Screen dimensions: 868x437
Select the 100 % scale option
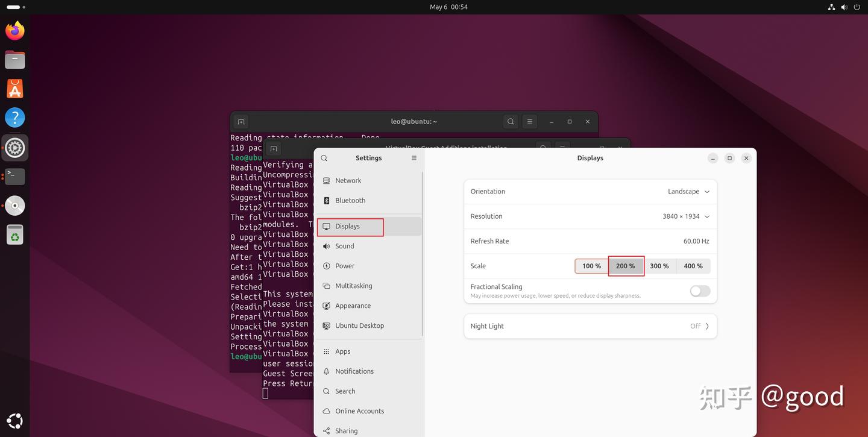(591, 266)
